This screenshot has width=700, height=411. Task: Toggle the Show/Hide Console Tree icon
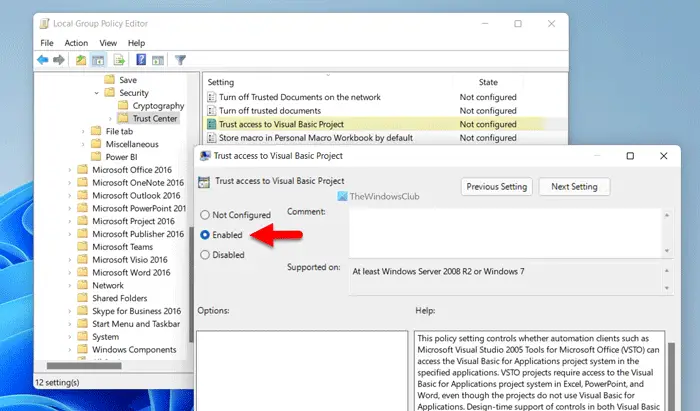pos(98,60)
